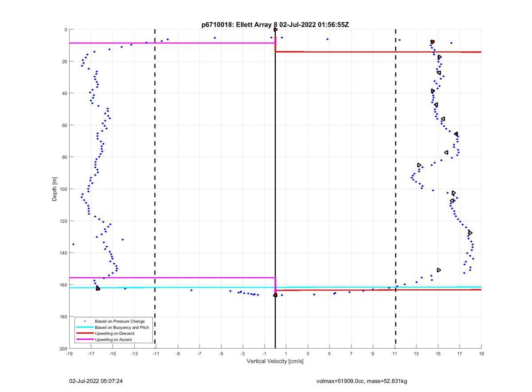Click the 'Vertical Velocity [cm/s]' axis label
This screenshot has width=532, height=392.
click(275, 361)
